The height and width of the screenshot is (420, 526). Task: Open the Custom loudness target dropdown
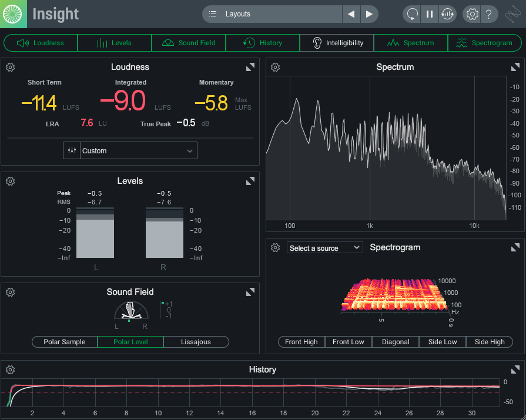139,150
